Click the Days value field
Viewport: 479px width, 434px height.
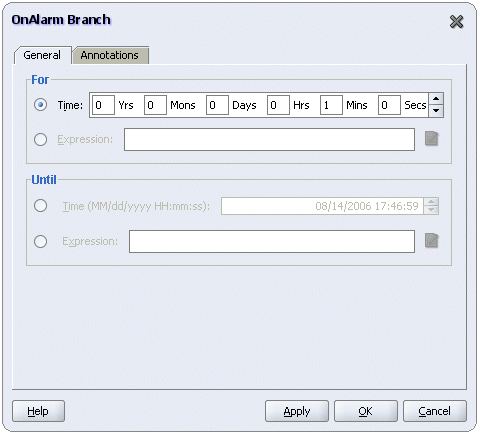pyautogui.click(x=217, y=105)
